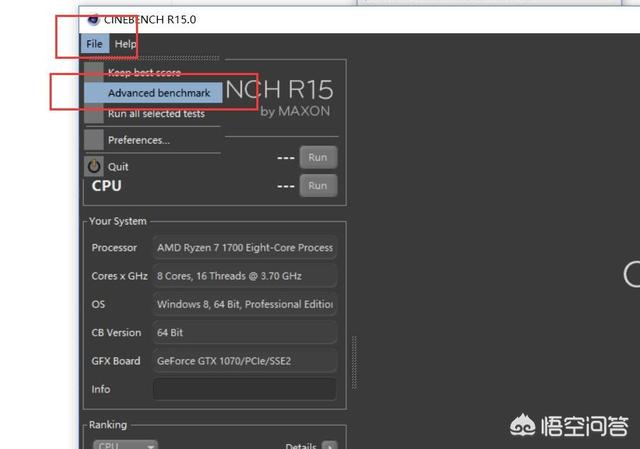Choose Quit from the File menu
This screenshot has width=640, height=449.
point(153,167)
